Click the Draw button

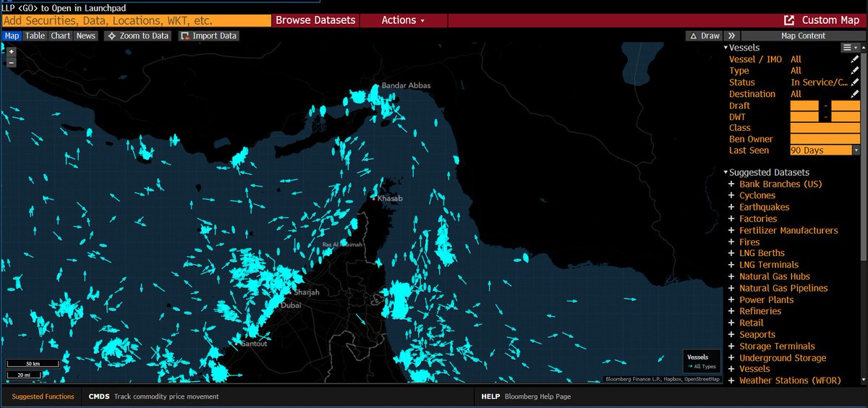[x=705, y=35]
